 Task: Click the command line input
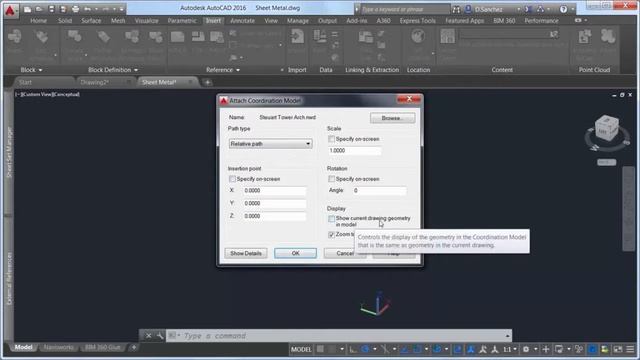[339, 336]
